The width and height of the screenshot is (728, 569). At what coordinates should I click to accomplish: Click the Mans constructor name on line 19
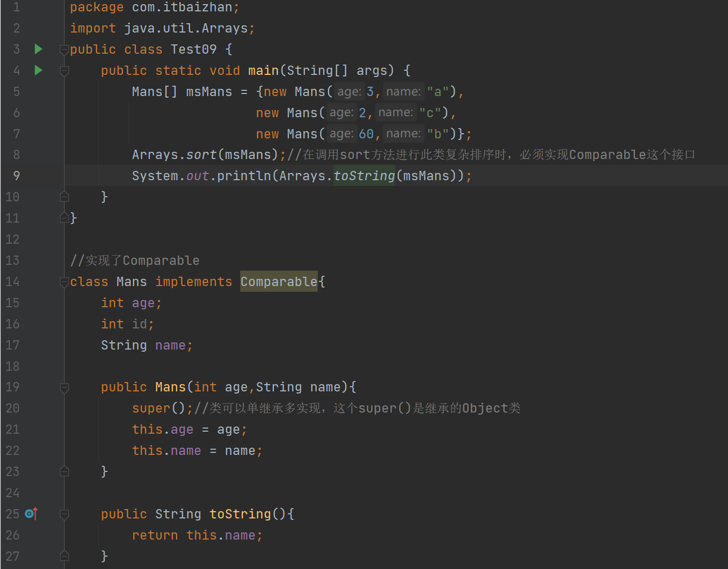pos(171,387)
